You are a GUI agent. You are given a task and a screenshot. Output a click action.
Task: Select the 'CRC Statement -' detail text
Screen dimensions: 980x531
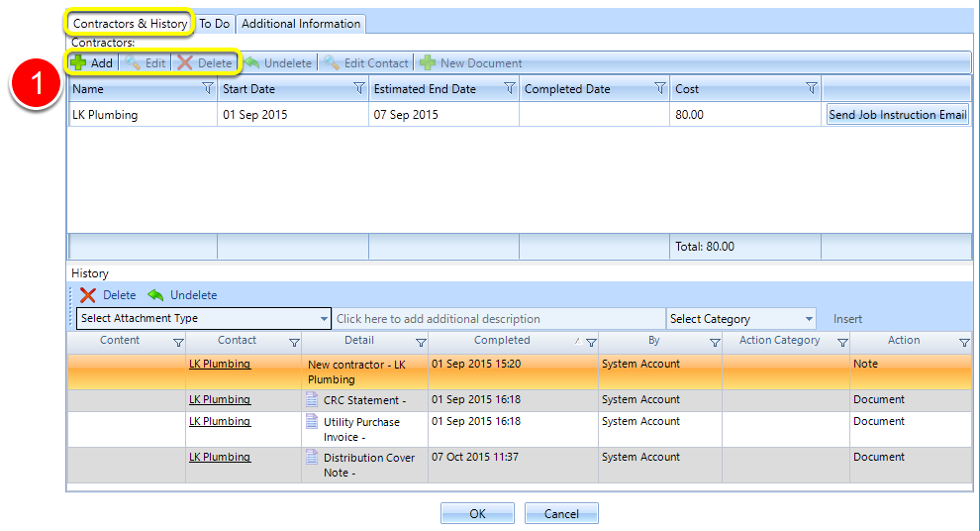[365, 399]
